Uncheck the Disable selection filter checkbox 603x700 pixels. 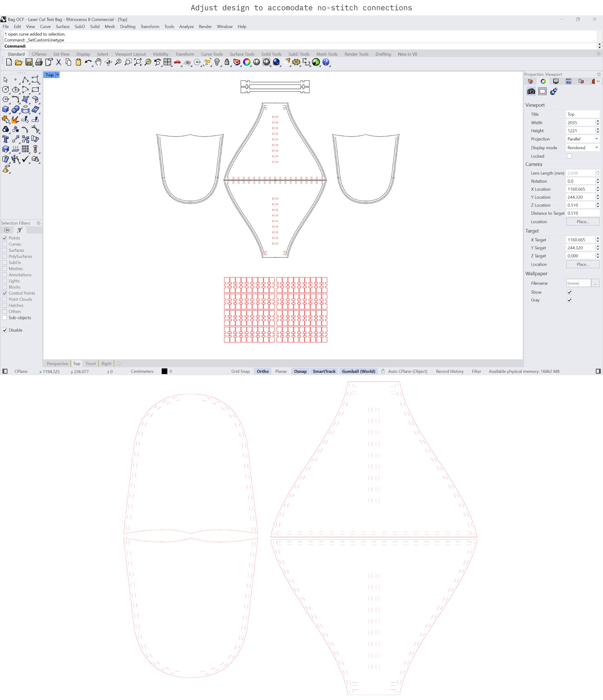(5, 330)
